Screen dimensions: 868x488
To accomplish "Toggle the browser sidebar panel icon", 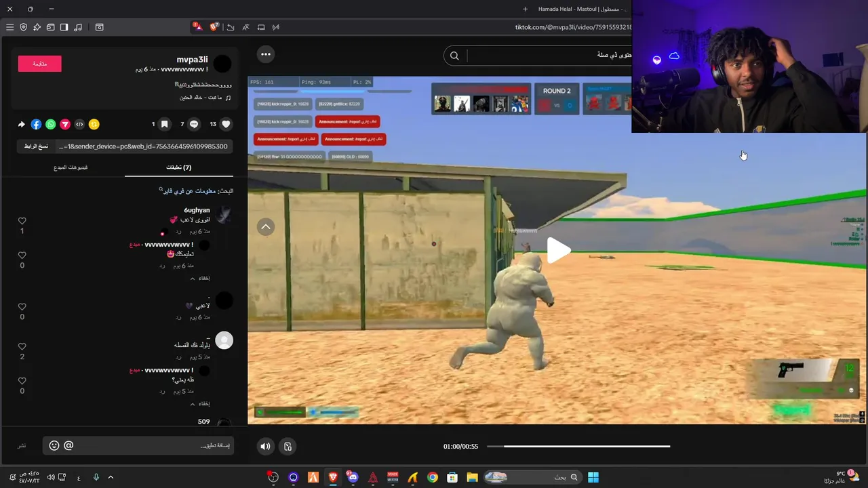I will pos(64,27).
